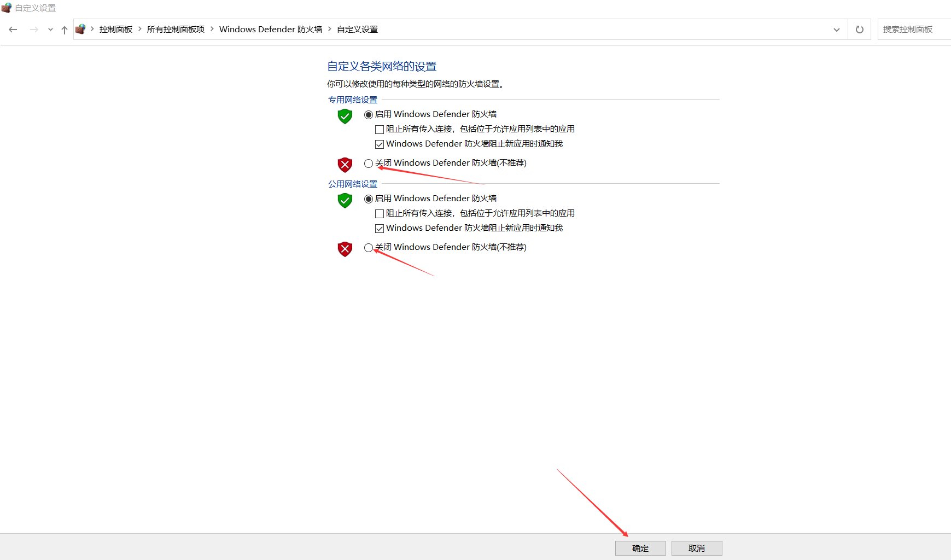Click the control panel icon in address bar
Screen dimensions: 951x560
coord(80,29)
